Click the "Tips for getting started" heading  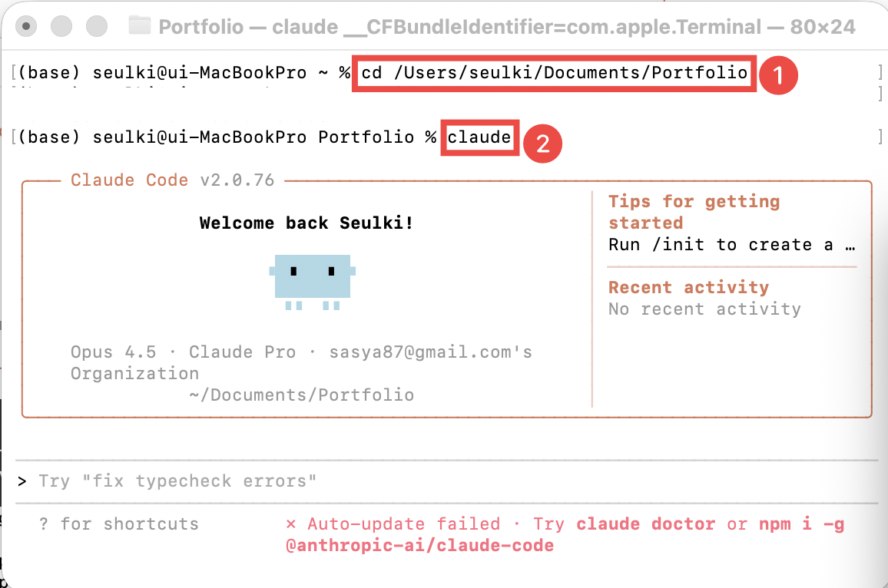pyautogui.click(x=693, y=212)
